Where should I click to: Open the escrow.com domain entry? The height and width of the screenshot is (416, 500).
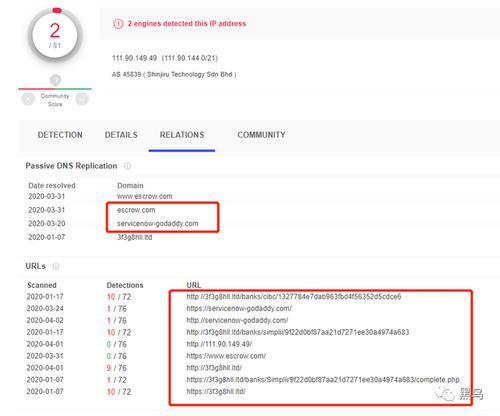[136, 210]
